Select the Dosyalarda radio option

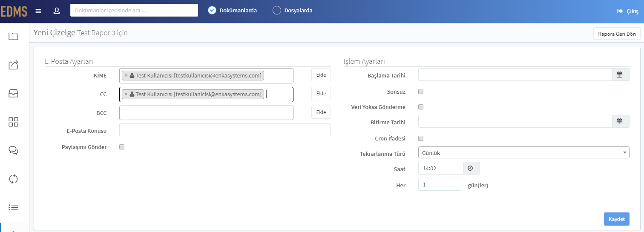[277, 10]
